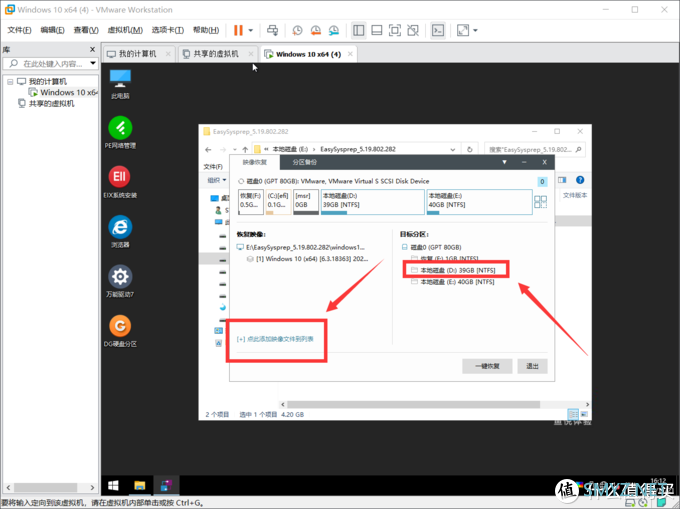680x509 pixels.
Task: Open the 编辑(E) menu
Action: tap(52, 30)
